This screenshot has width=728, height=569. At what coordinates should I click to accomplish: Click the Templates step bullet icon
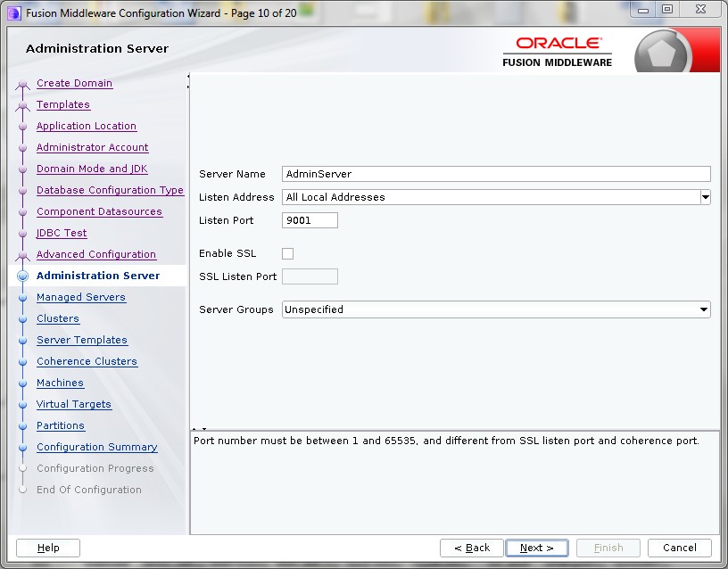click(x=22, y=106)
